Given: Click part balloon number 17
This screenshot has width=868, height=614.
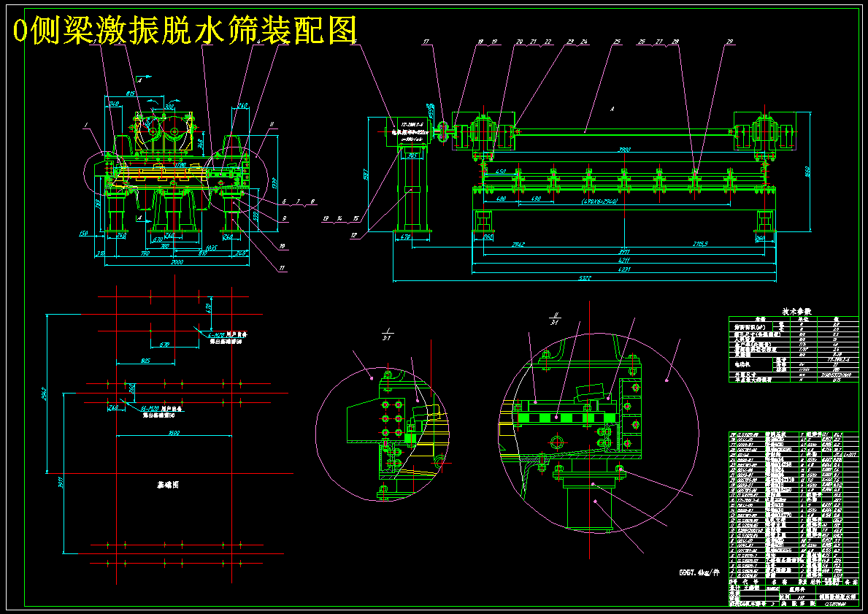Looking at the screenshot, I should coord(426,42).
